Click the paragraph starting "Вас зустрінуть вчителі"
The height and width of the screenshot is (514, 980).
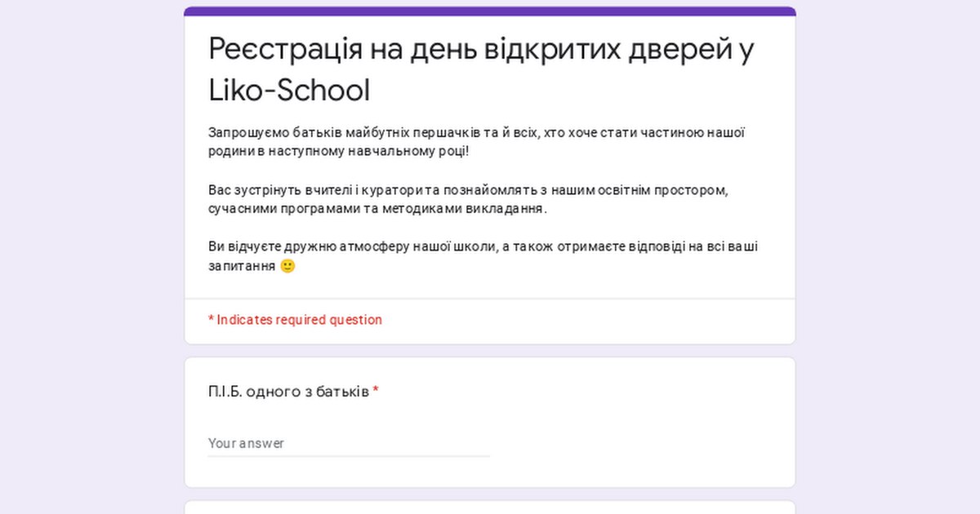pyautogui.click(x=467, y=190)
